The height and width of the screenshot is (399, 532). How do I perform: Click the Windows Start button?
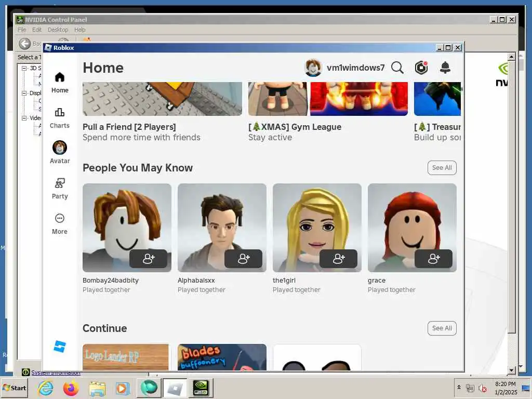tap(14, 388)
